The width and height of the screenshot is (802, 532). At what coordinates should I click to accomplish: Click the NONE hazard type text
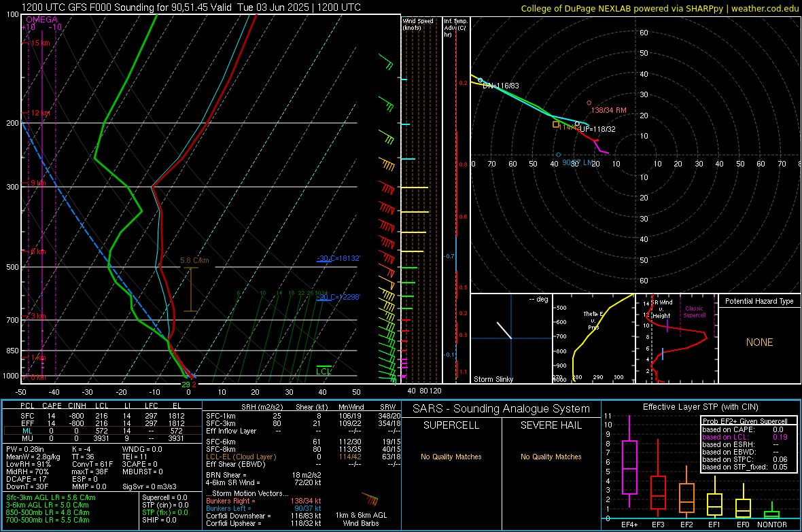(x=759, y=342)
